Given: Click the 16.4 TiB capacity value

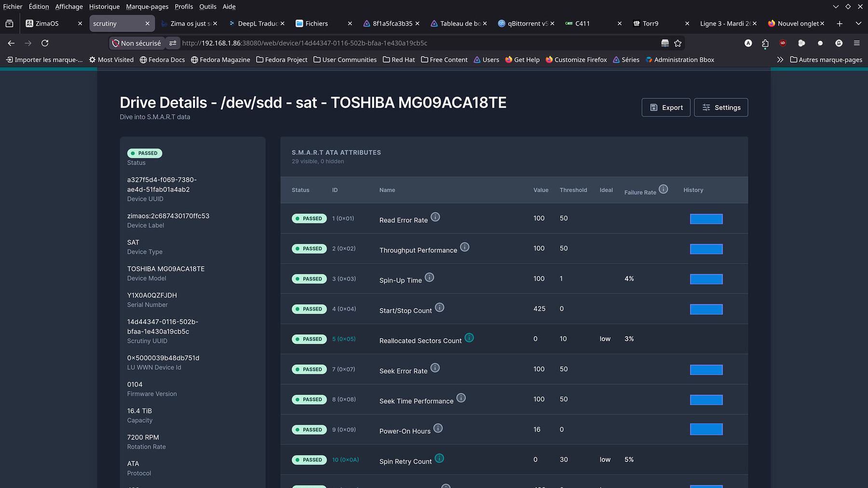Looking at the screenshot, I should coord(139,411).
